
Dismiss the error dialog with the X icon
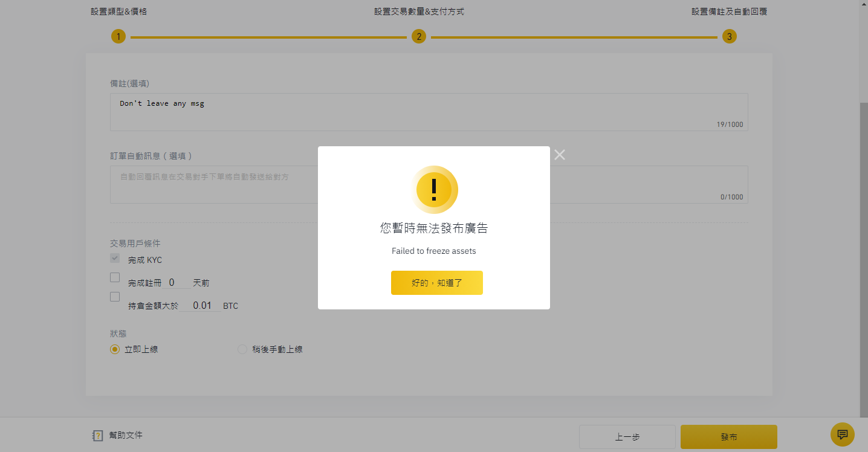tap(559, 155)
